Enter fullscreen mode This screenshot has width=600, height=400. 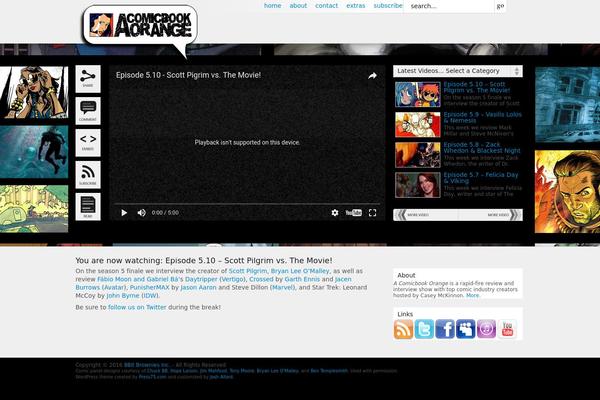(x=372, y=213)
